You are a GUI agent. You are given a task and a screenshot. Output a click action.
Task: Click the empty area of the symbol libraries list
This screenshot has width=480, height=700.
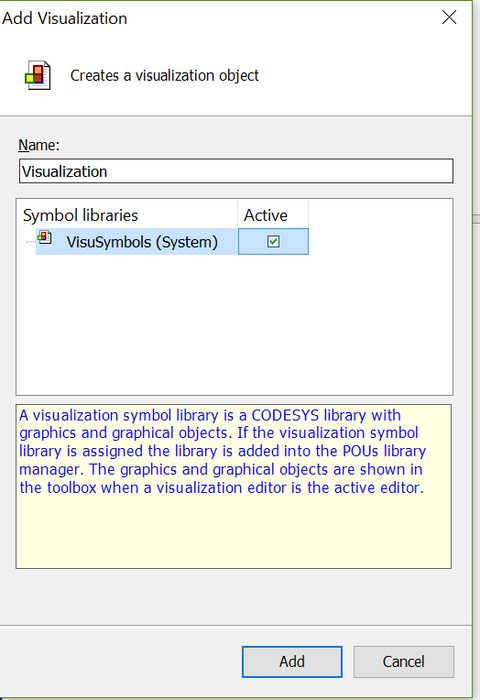tap(234, 324)
